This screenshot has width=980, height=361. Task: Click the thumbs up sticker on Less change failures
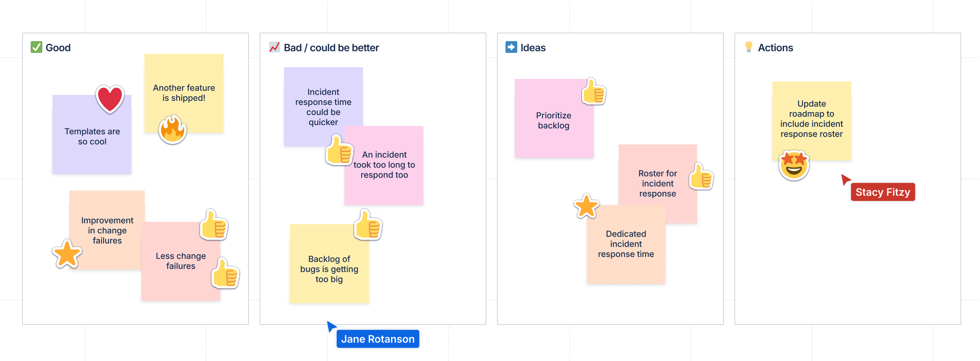tap(225, 275)
